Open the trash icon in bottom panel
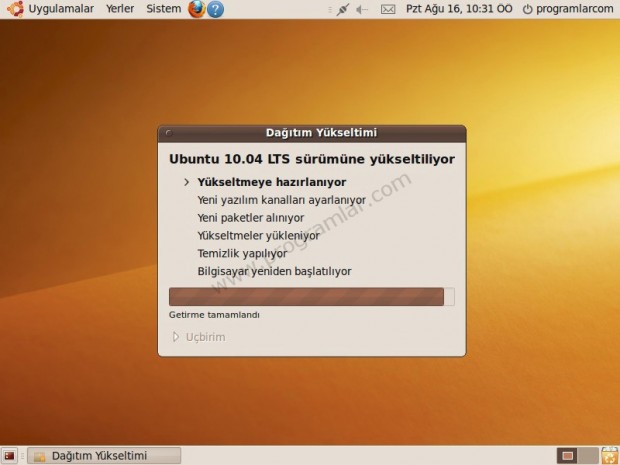 pyautogui.click(x=610, y=456)
